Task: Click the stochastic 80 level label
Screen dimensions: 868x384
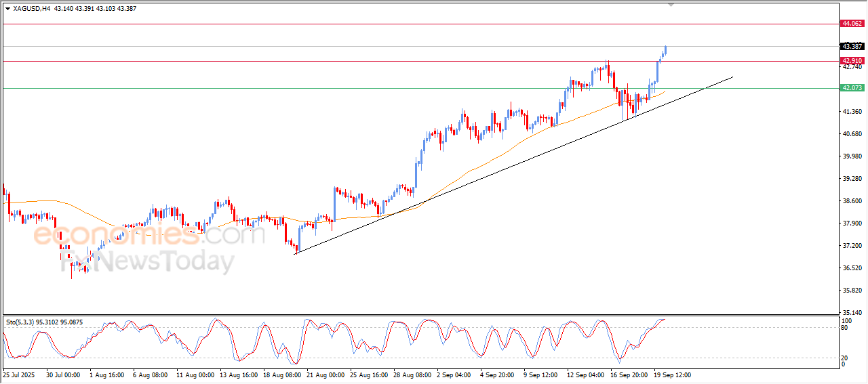Action: tap(845, 328)
